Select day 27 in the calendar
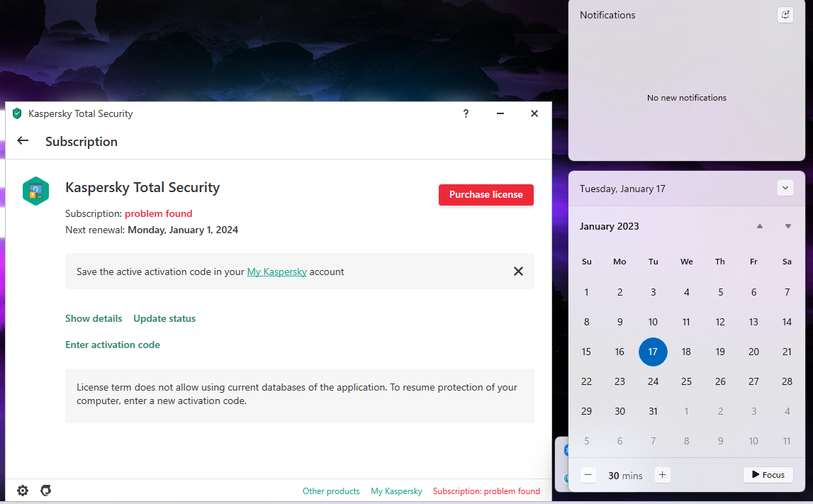 (753, 381)
